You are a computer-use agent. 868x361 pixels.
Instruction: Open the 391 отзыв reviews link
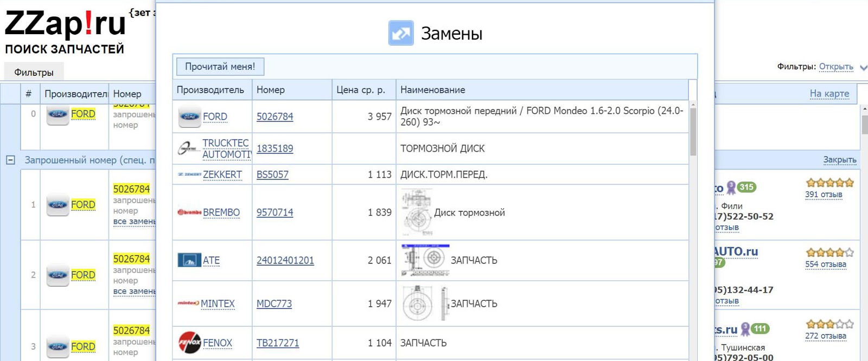click(824, 195)
